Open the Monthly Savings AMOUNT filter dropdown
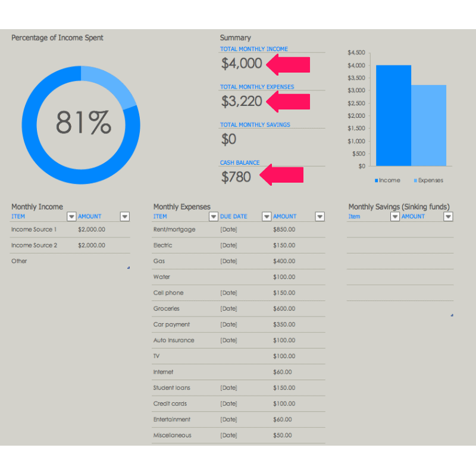The width and height of the screenshot is (476, 476). pos(448,217)
